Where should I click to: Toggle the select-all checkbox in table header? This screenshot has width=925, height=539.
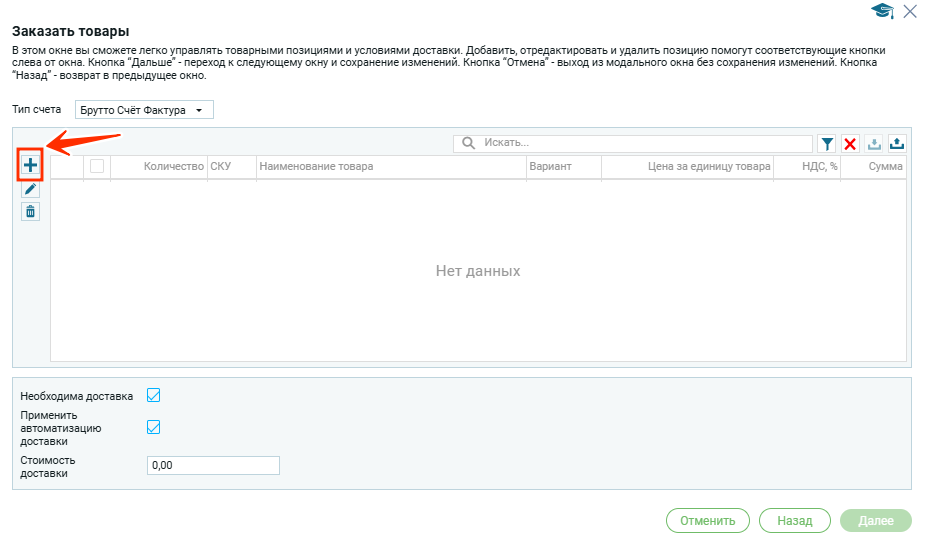point(97,166)
